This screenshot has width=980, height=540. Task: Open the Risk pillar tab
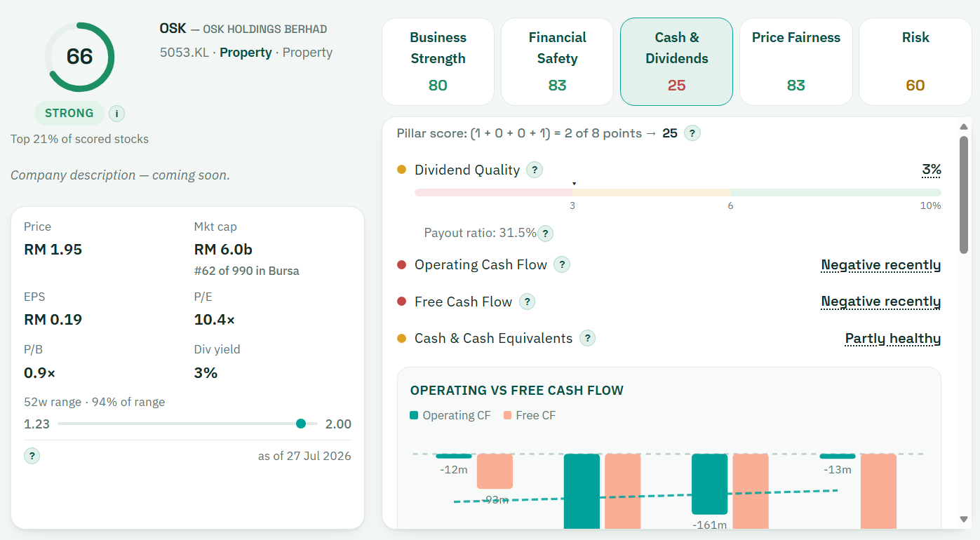[915, 62]
